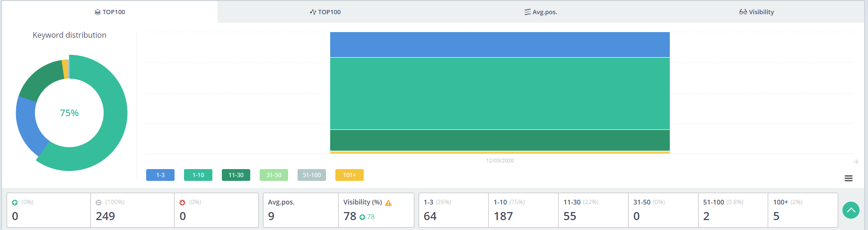The image size is (868, 230).
Task: Click the blue donut chart slice
Action: click(29, 125)
